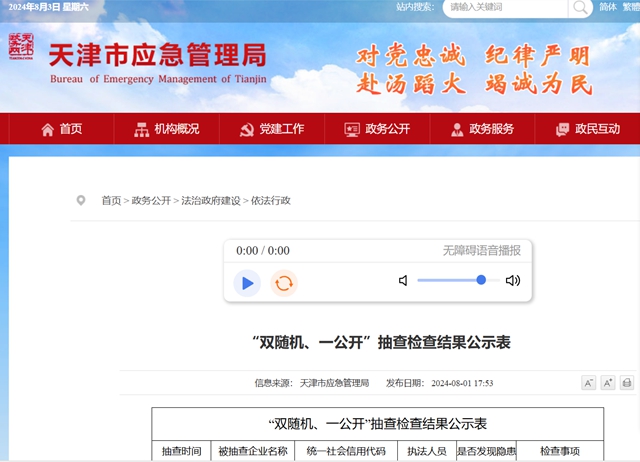Print the article using printer icon
The width and height of the screenshot is (640, 462).
(626, 383)
